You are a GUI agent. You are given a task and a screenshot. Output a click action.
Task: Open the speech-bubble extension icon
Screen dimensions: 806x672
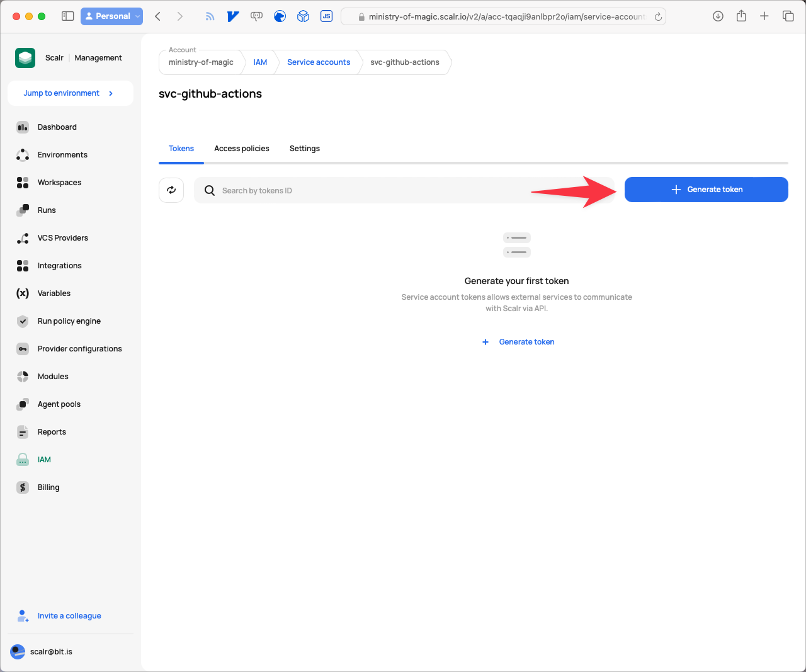pos(256,16)
